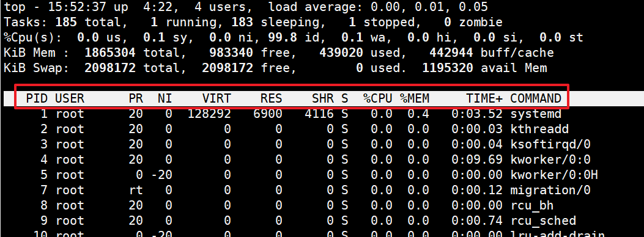Click the RES value 6900
644x237 pixels.
click(x=268, y=114)
